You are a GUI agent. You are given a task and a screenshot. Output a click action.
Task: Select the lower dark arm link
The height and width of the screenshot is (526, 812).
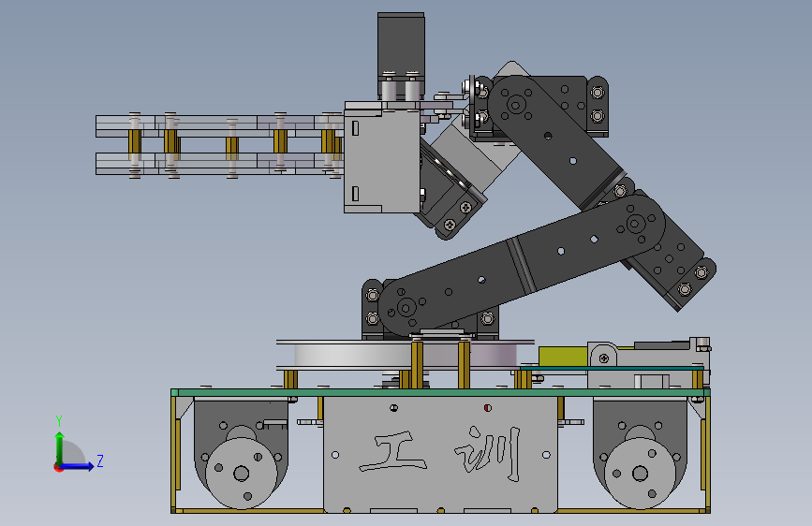[x=521, y=265]
